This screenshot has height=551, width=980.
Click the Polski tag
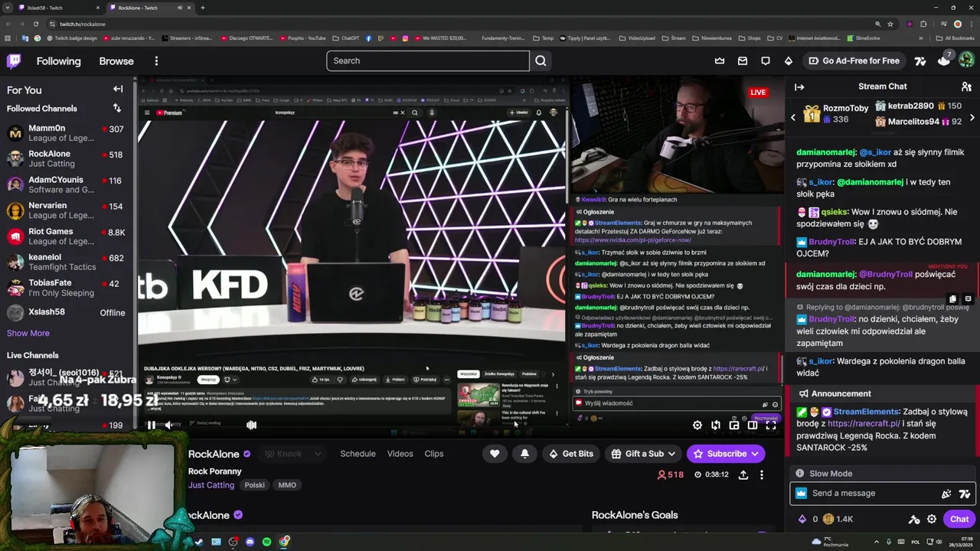[x=254, y=485]
